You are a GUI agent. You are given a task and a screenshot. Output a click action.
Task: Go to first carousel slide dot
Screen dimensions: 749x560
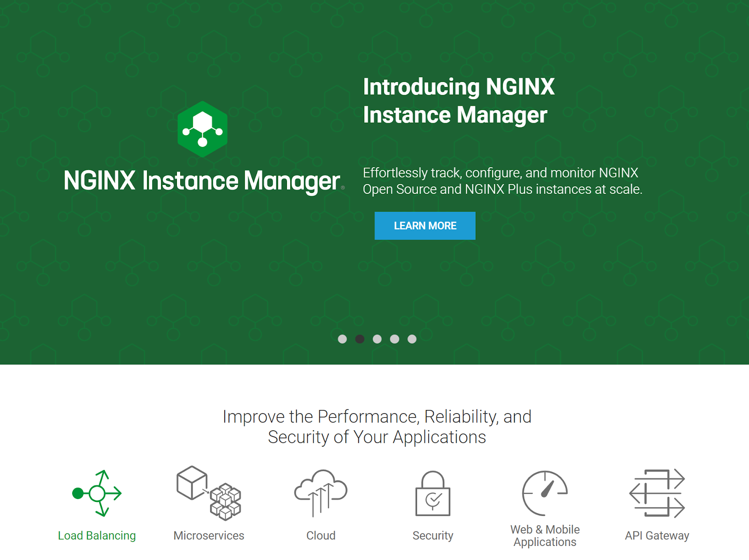(342, 339)
